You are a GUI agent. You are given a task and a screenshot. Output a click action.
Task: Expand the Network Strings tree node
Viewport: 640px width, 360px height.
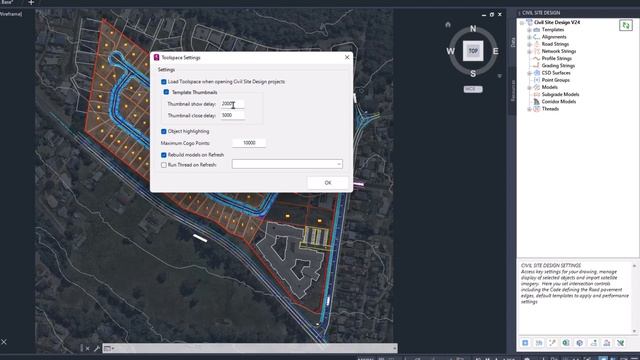tap(529, 51)
